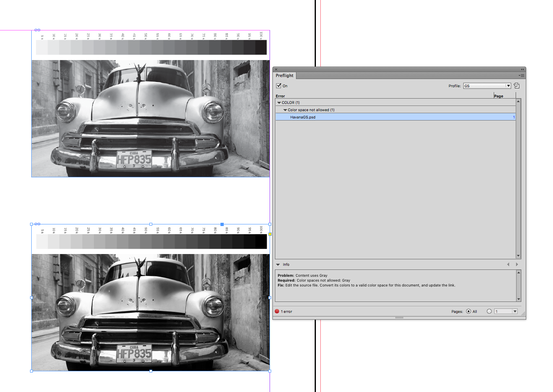This screenshot has width=553, height=392.
Task: Click the 50 k swatch in top grayscale strip
Action: coord(146,47)
